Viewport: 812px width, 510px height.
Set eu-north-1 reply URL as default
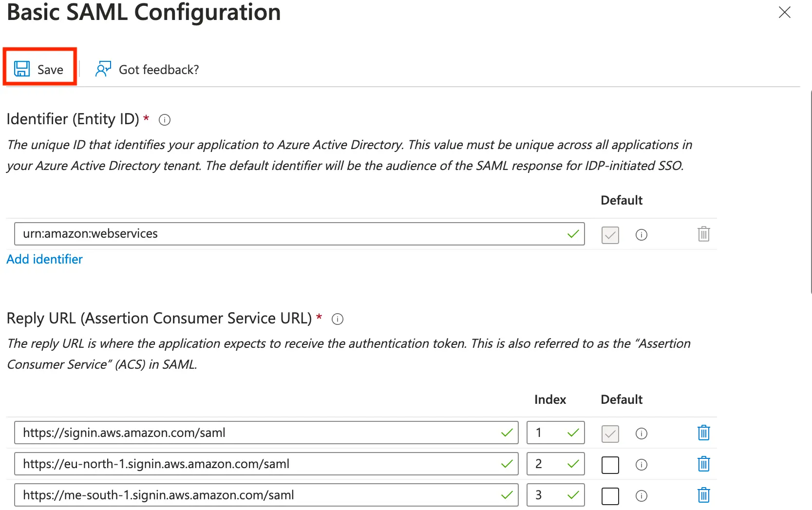(x=610, y=465)
